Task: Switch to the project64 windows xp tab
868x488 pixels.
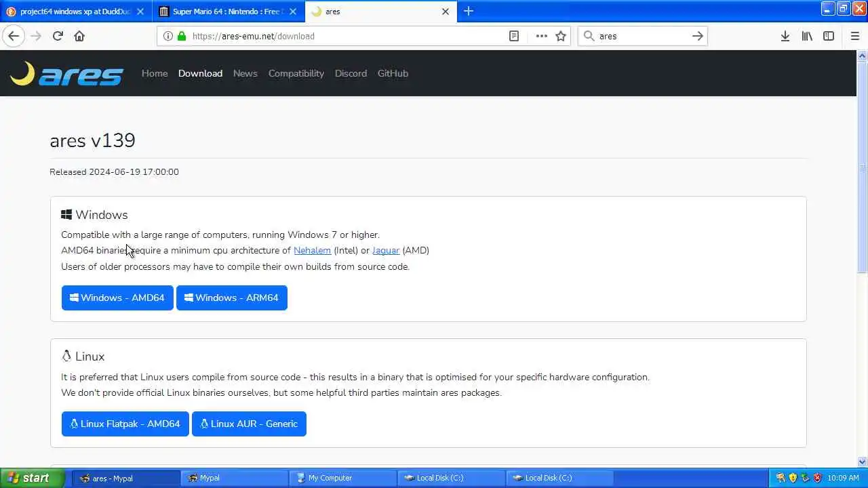Action: (x=75, y=12)
